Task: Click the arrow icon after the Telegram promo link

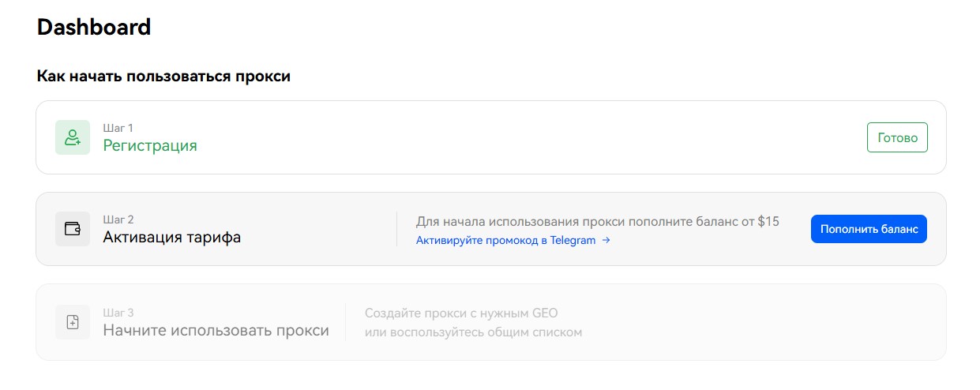Action: click(606, 241)
